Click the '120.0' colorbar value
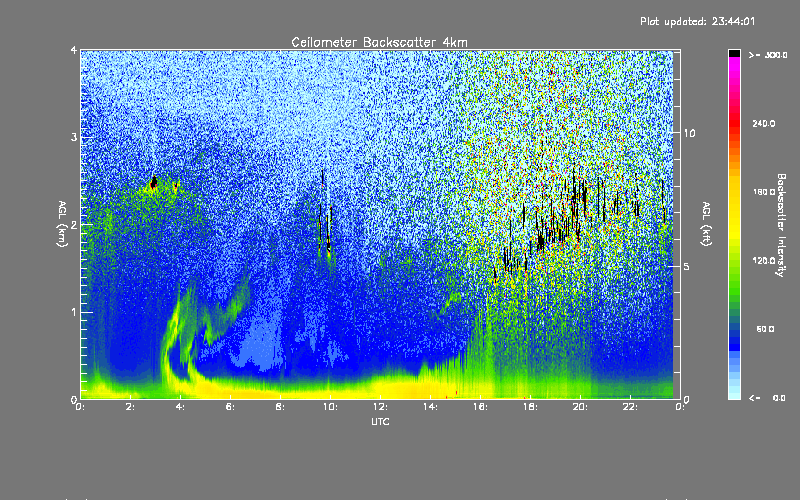 click(x=764, y=261)
